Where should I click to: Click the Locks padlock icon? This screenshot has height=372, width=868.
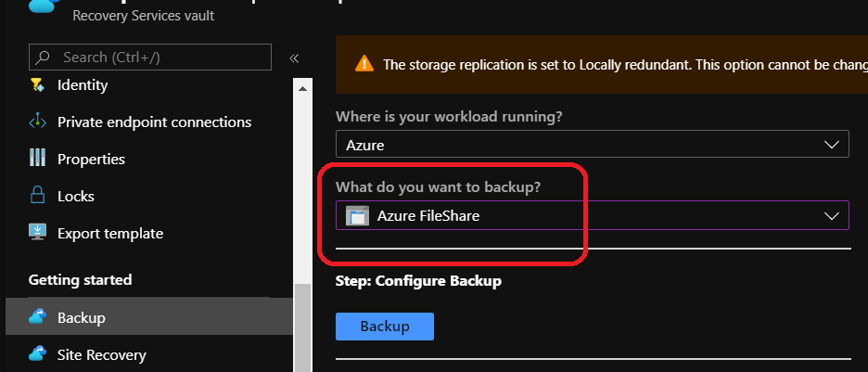click(37, 197)
